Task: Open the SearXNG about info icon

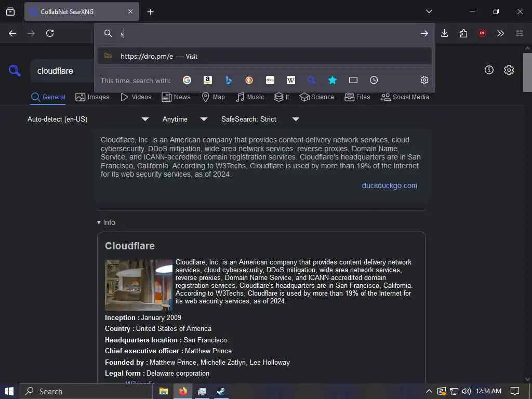Action: pos(489,70)
